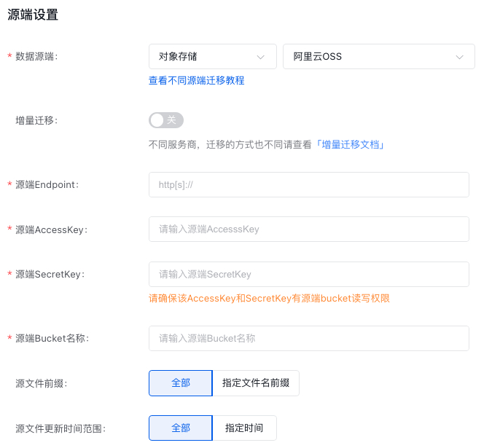This screenshot has width=500, height=448.
Task: Click the 源端设置 section heading
Action: pyautogui.click(x=33, y=15)
